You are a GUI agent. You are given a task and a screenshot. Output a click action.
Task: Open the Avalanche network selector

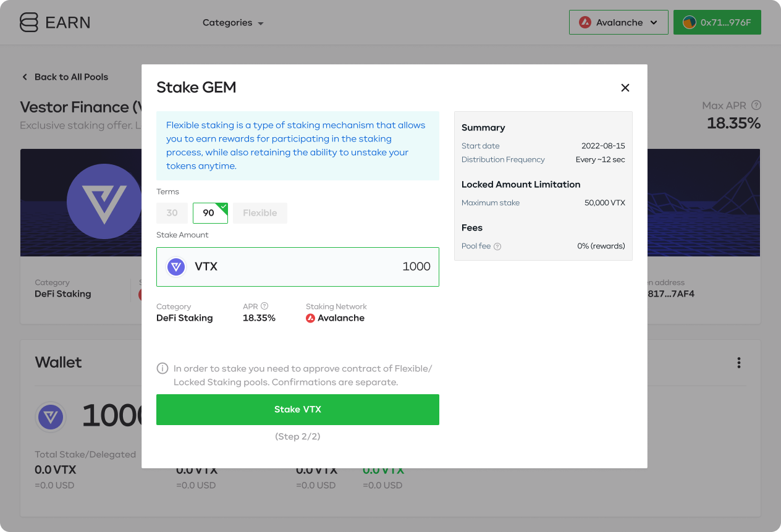[618, 22]
